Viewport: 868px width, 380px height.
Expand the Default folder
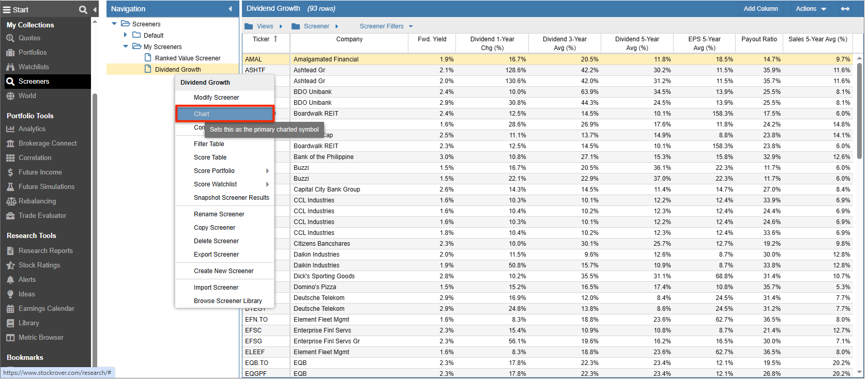tap(126, 35)
